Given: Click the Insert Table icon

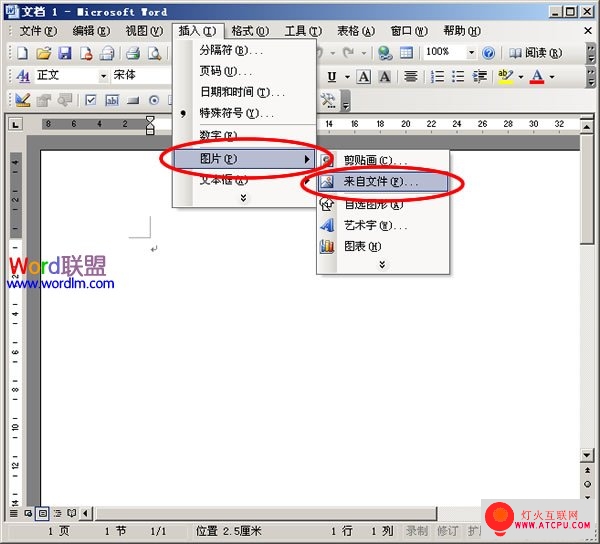Looking at the screenshot, I should (x=406, y=53).
